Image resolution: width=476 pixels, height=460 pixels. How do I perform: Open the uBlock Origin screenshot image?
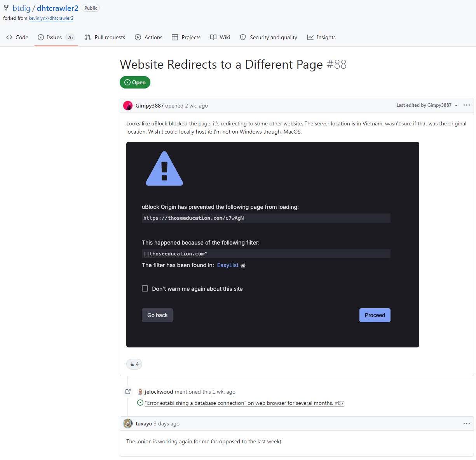tap(273, 245)
